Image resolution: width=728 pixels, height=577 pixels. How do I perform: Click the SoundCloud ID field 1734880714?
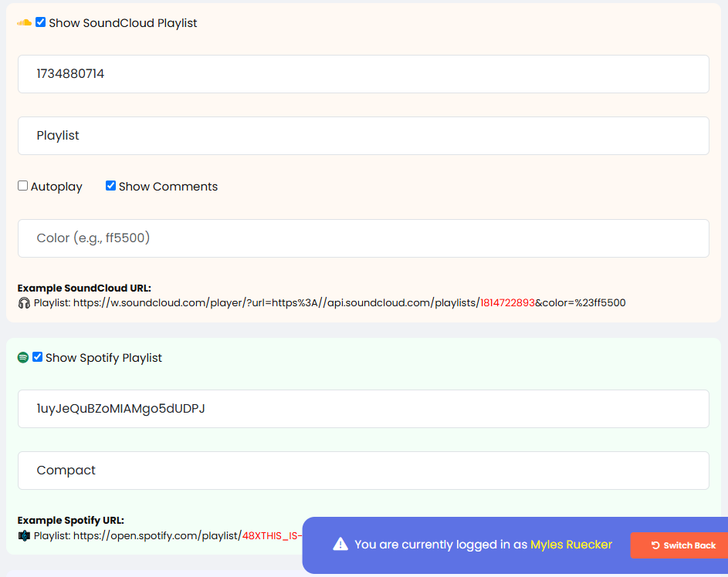pyautogui.click(x=363, y=74)
